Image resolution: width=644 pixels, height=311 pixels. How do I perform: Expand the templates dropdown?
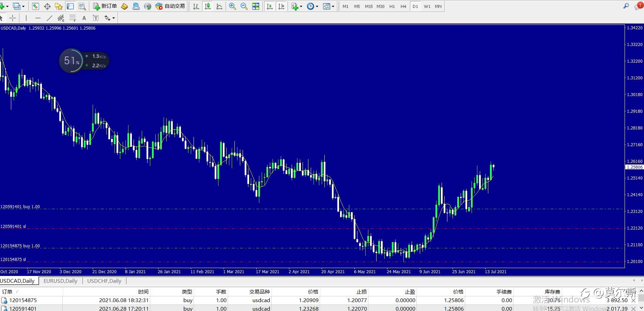(328, 6)
